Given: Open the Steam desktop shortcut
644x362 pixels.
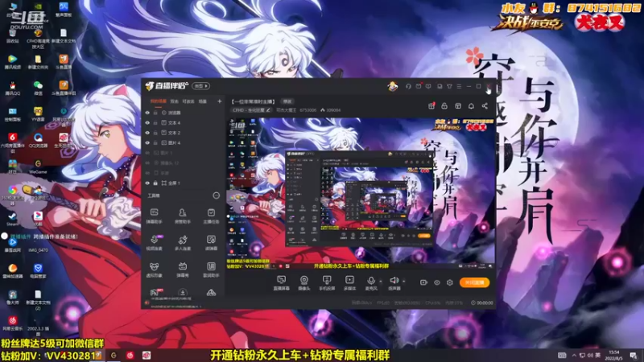Looking at the screenshot, I should point(12,219).
